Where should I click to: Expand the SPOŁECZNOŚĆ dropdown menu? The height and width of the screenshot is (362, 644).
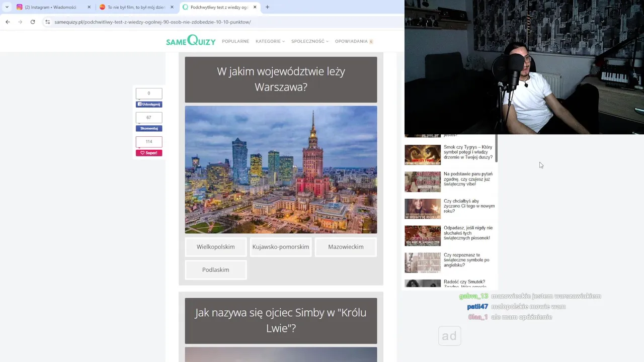coord(310,41)
